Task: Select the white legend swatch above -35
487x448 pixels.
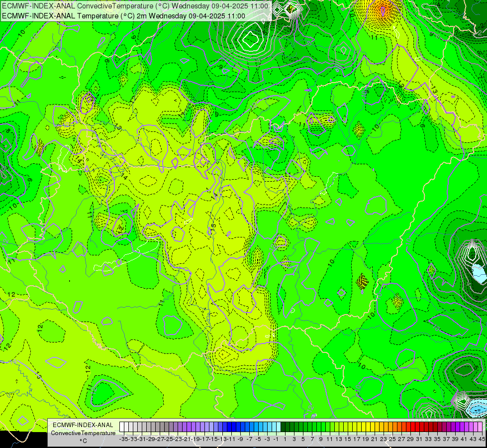Action: point(122,427)
